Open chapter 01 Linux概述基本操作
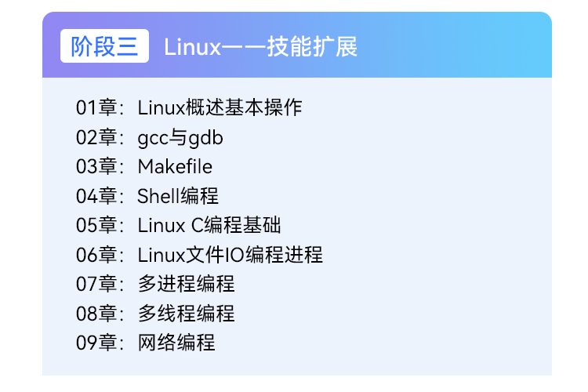The height and width of the screenshot is (392, 588). pyautogui.click(x=189, y=107)
